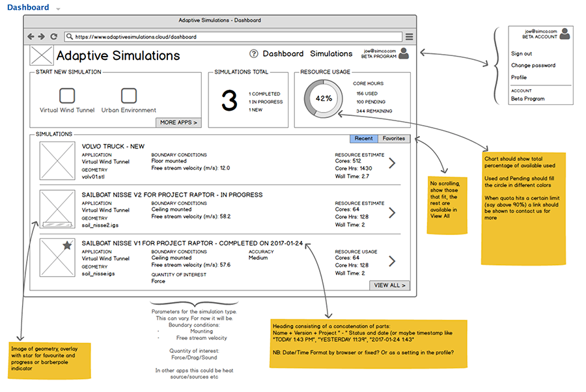Launch the Urban Environment app icon
586x392 pixels.
[x=129, y=96]
